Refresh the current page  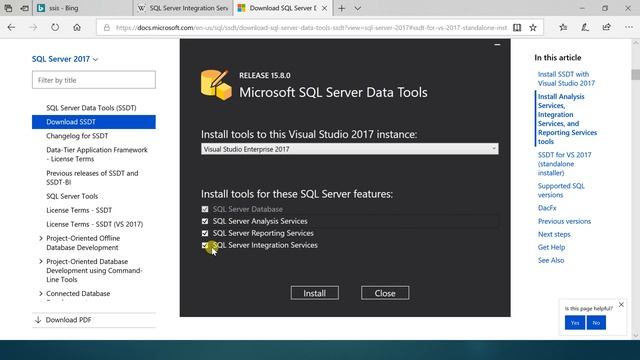(x=55, y=27)
